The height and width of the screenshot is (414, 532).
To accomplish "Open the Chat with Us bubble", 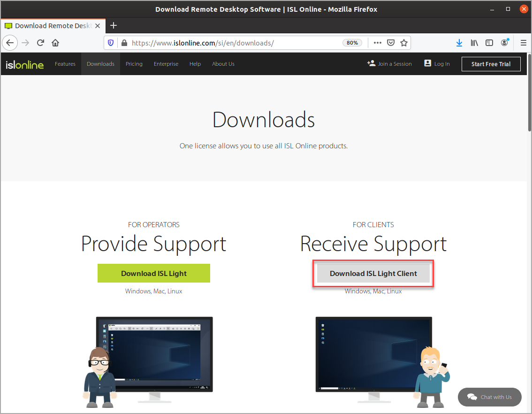I will tap(489, 397).
